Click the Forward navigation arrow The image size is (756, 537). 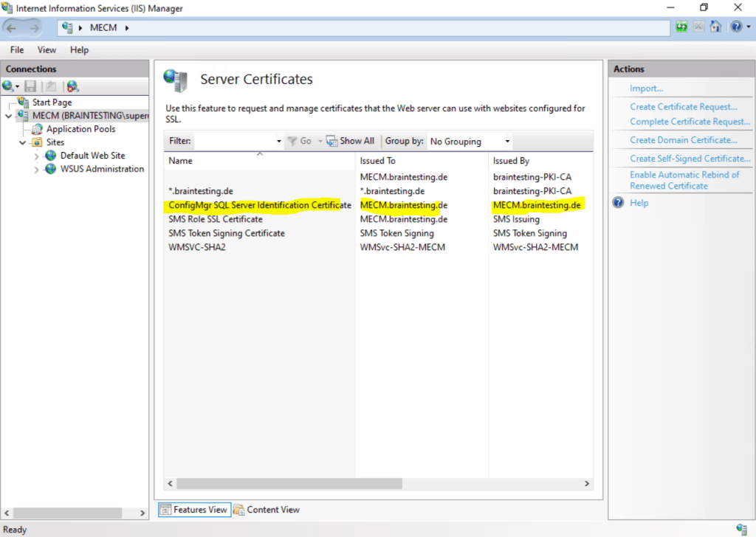(x=34, y=28)
